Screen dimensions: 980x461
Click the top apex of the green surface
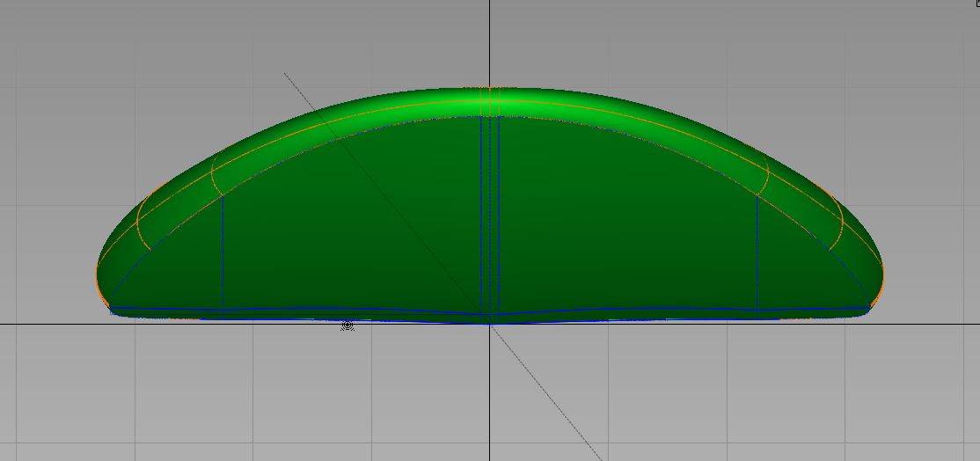tap(490, 89)
